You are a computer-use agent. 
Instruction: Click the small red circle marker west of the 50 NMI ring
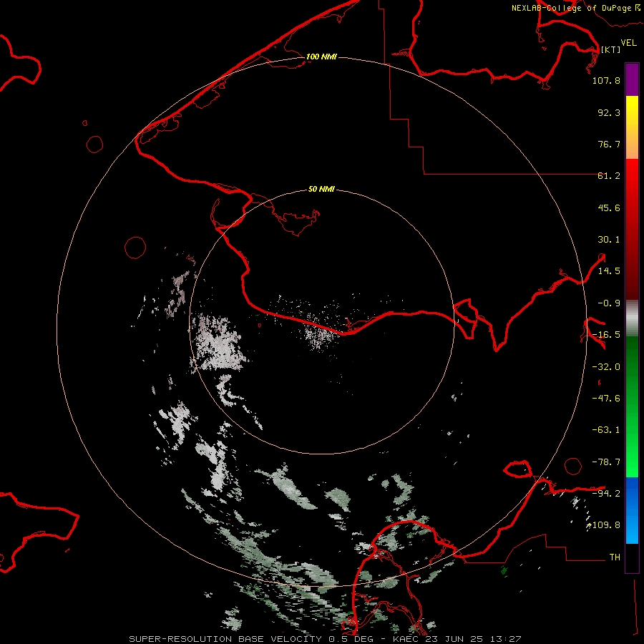[x=135, y=248]
